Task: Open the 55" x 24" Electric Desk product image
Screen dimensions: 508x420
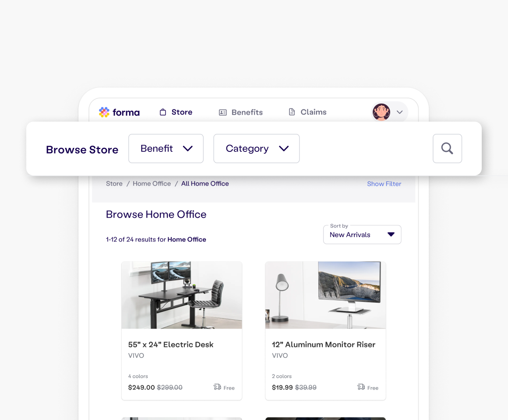Action: [182, 295]
